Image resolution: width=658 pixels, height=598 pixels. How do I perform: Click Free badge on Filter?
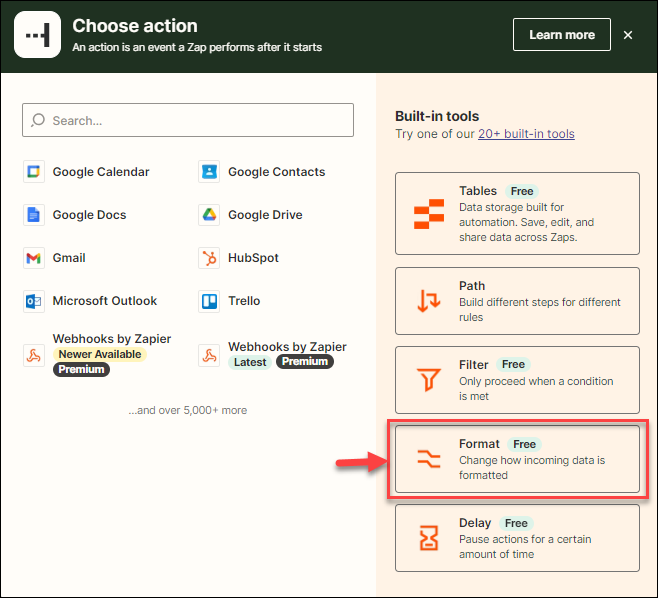(513, 364)
